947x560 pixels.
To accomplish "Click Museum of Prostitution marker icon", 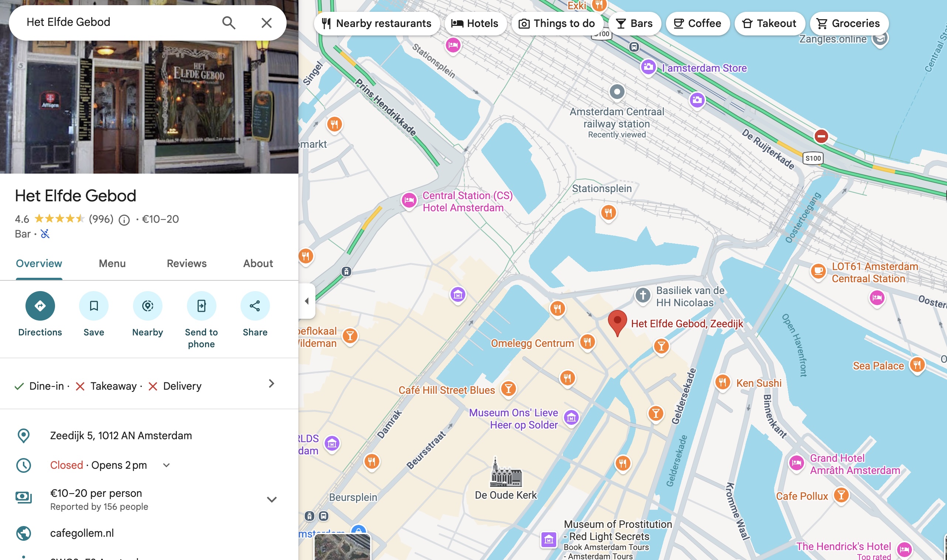I will click(x=548, y=540).
